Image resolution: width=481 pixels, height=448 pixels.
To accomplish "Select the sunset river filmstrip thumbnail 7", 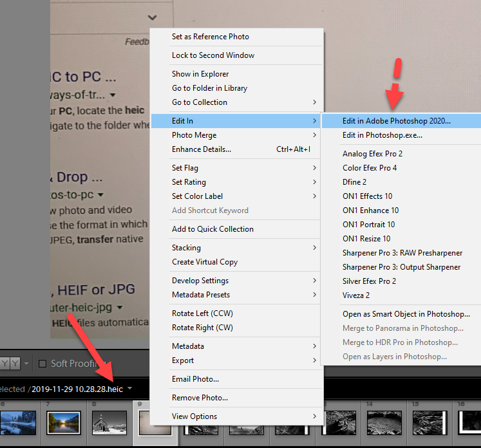I will [64, 423].
